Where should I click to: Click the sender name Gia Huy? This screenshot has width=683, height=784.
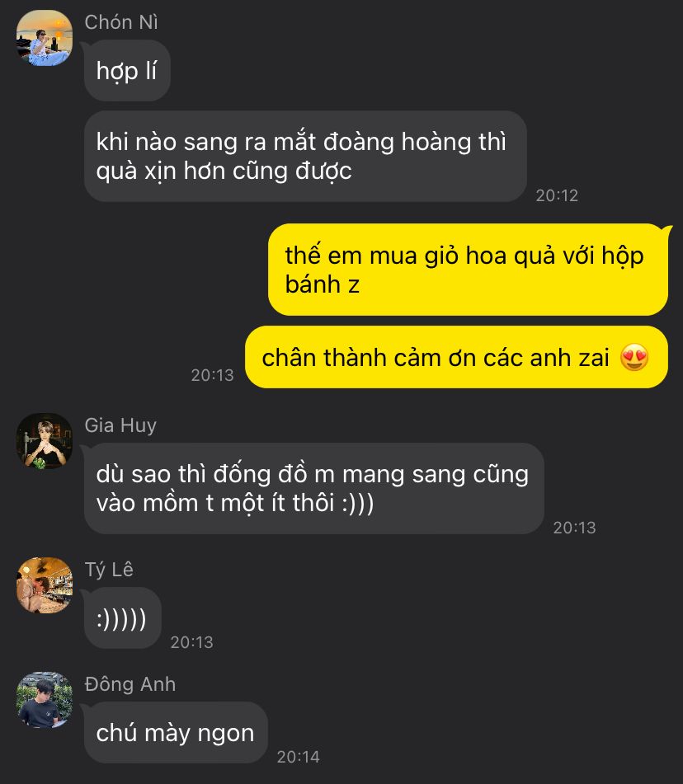tap(120, 425)
